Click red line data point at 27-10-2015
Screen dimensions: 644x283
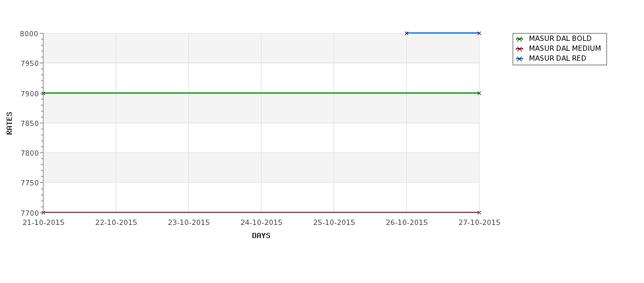click(x=479, y=212)
